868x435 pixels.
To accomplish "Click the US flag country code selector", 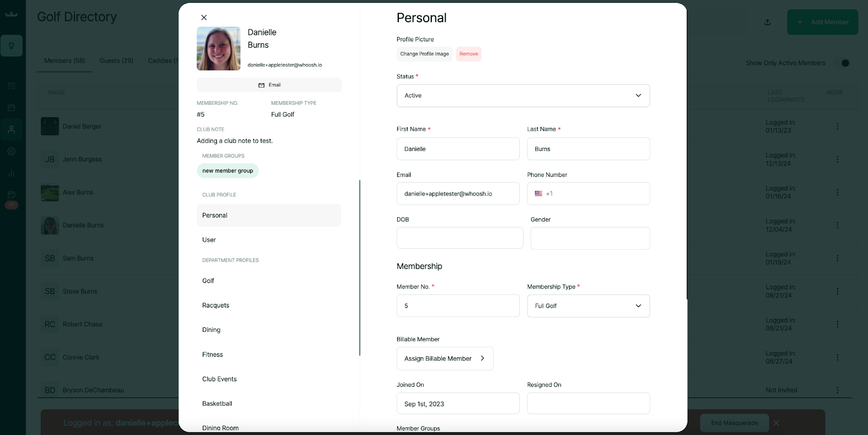I will tap(538, 194).
